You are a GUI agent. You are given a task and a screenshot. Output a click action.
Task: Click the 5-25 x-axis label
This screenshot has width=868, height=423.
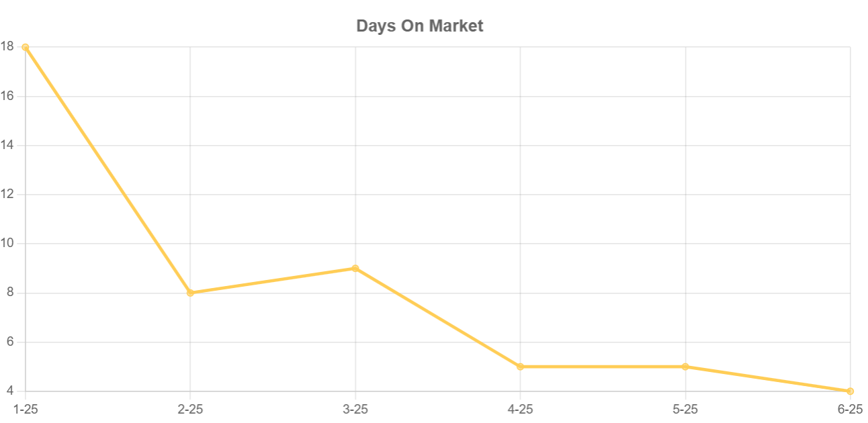point(685,409)
